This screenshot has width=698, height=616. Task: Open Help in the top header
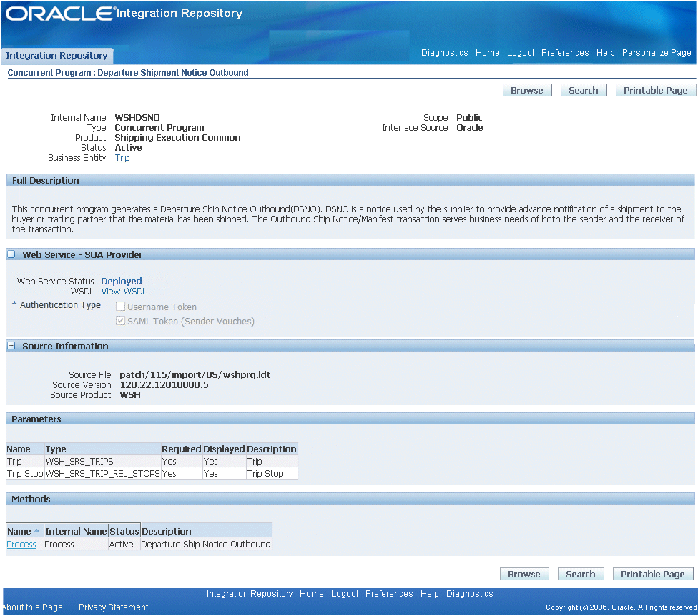(x=606, y=52)
